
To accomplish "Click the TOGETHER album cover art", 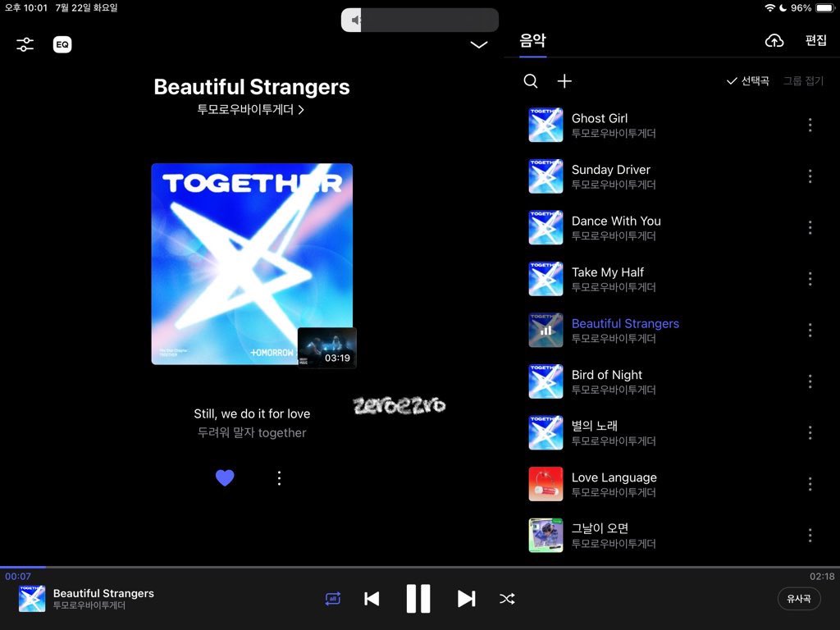I will 252,263.
